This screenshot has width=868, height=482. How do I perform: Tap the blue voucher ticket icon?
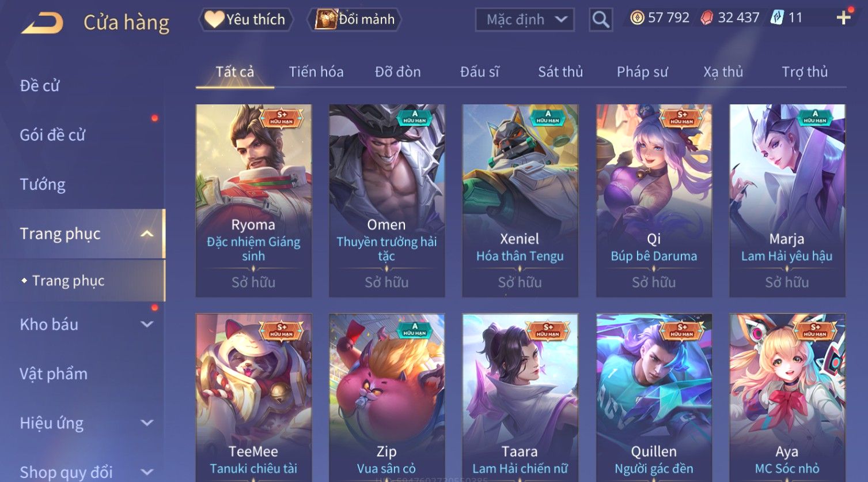776,17
